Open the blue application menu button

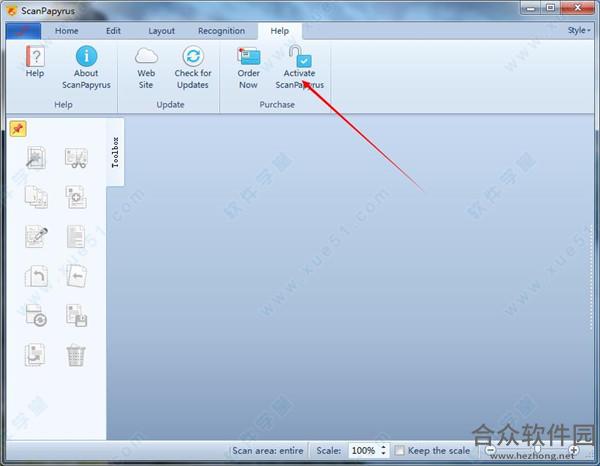pos(23,31)
